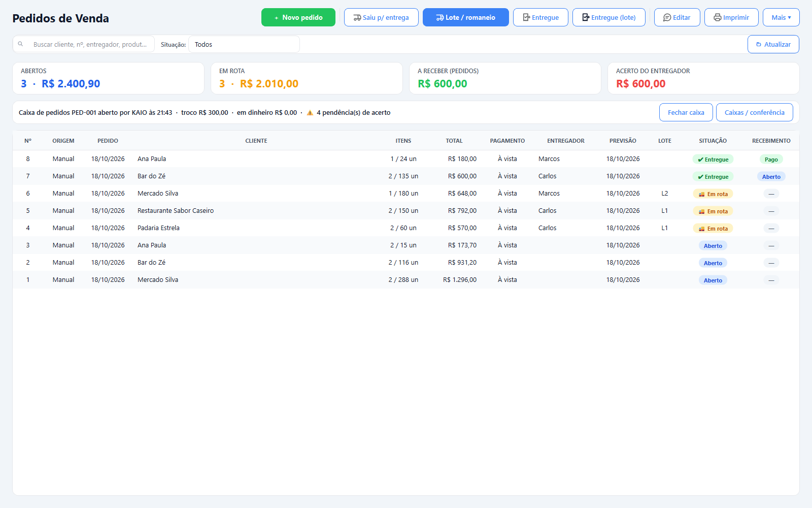Click the Aberto status badge for order 1
Image resolution: width=812 pixels, height=508 pixels.
[x=713, y=280]
